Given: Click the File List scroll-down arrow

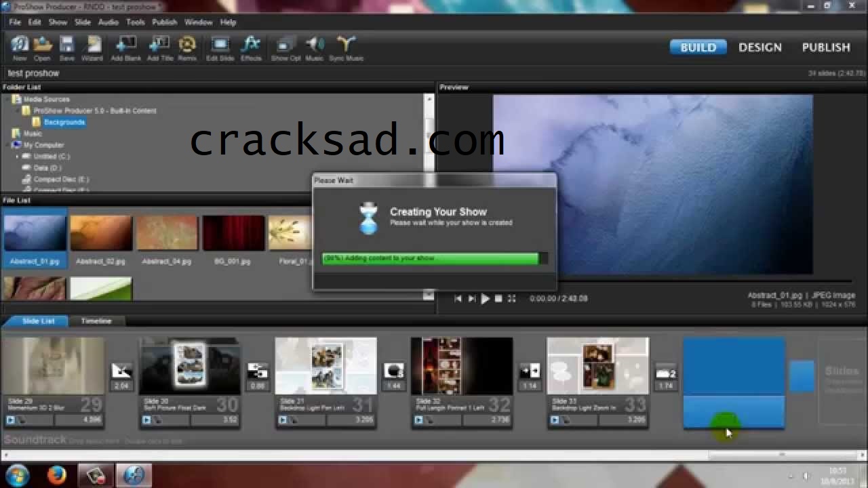Looking at the screenshot, I should pyautogui.click(x=429, y=295).
